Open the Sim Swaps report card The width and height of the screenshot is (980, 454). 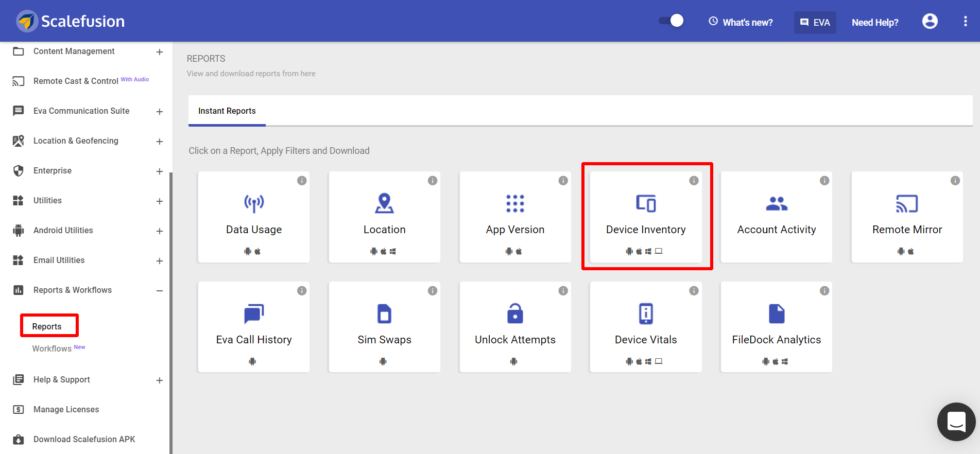(x=385, y=327)
